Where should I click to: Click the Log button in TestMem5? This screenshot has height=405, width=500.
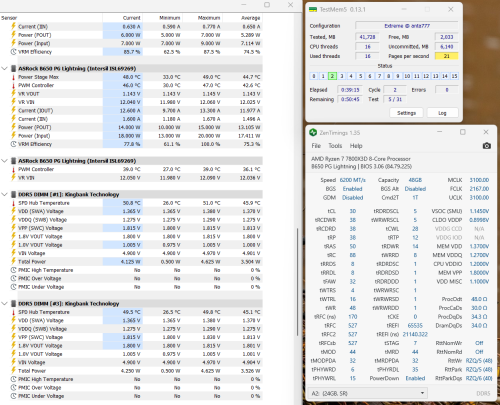(x=442, y=113)
